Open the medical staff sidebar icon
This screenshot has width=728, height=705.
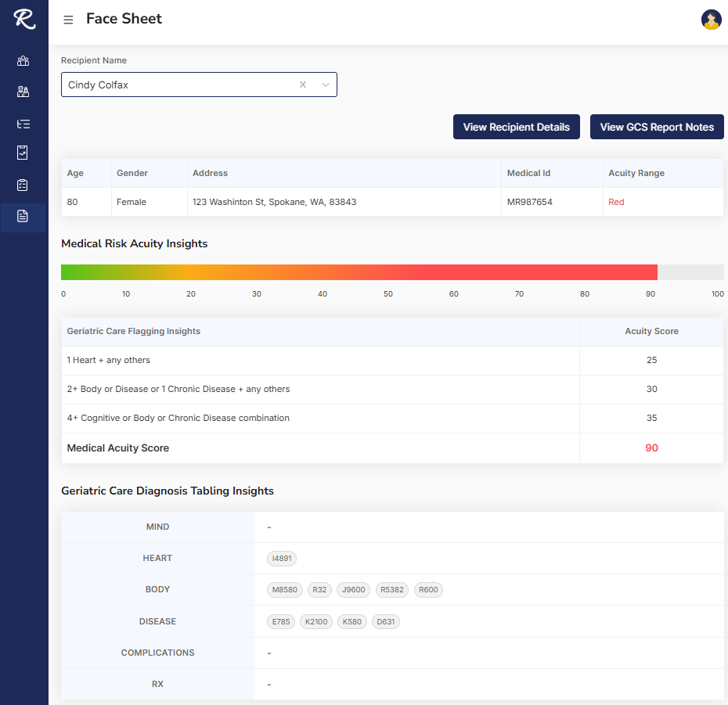pos(23,92)
